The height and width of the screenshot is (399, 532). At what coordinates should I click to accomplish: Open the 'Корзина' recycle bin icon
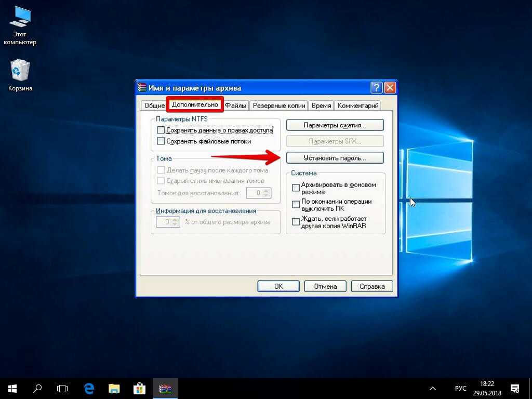pos(20,75)
